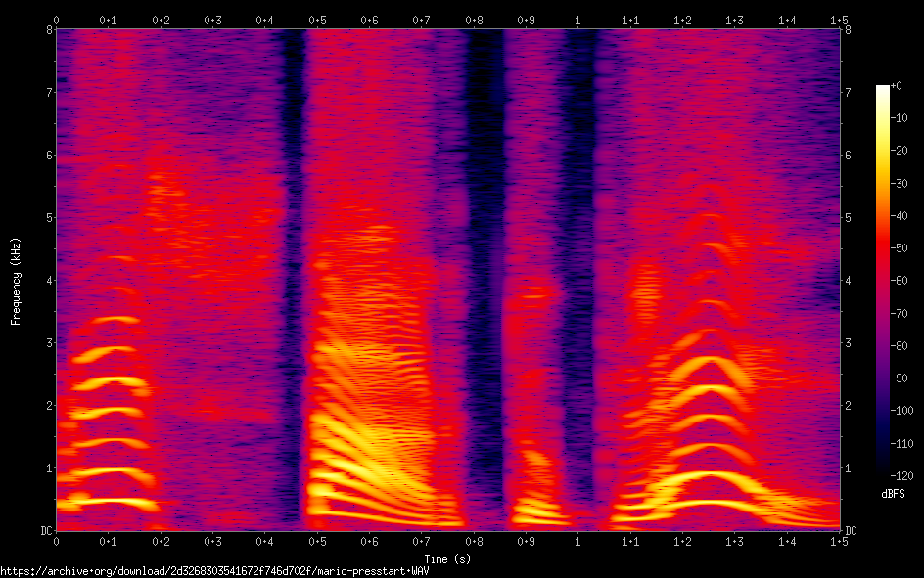Click the -30 value on the dBFS scale
This screenshot has height=578, width=924.
click(902, 184)
